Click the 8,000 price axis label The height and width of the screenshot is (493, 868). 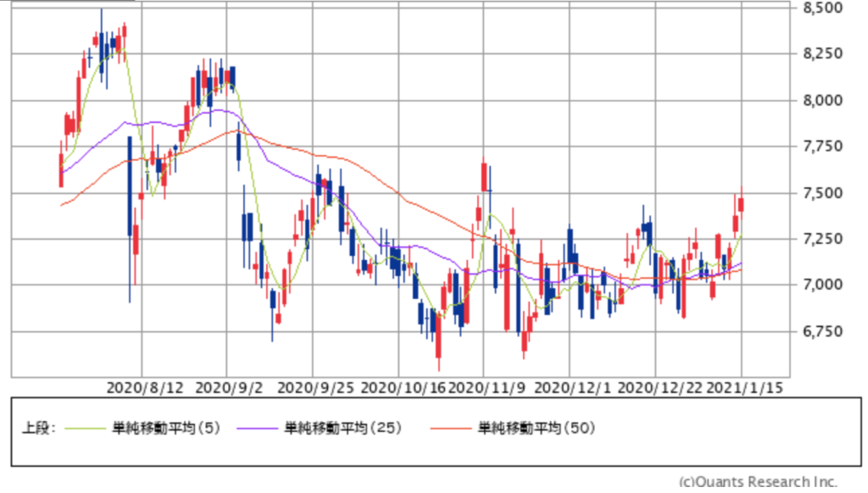[822, 100]
